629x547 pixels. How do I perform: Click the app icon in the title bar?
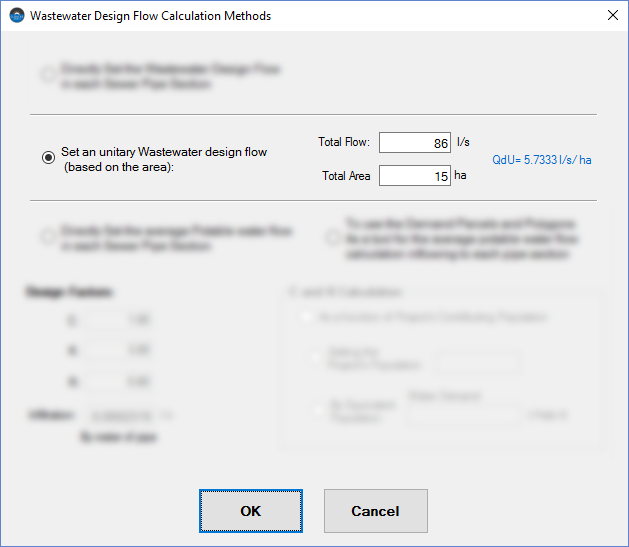(x=16, y=16)
